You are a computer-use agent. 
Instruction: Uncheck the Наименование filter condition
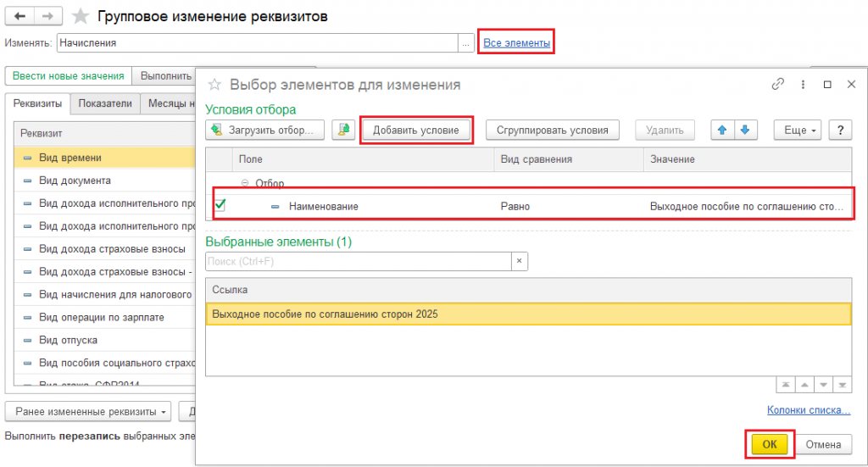pos(220,205)
